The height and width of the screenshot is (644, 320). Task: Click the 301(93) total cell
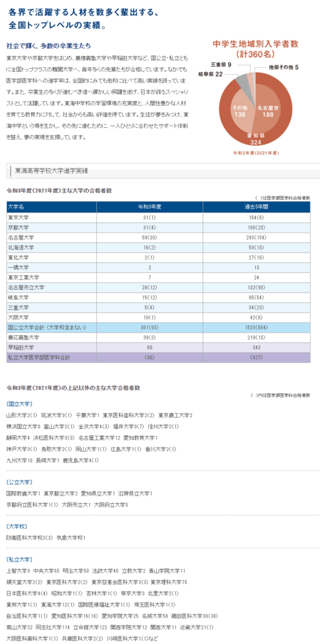tap(150, 327)
